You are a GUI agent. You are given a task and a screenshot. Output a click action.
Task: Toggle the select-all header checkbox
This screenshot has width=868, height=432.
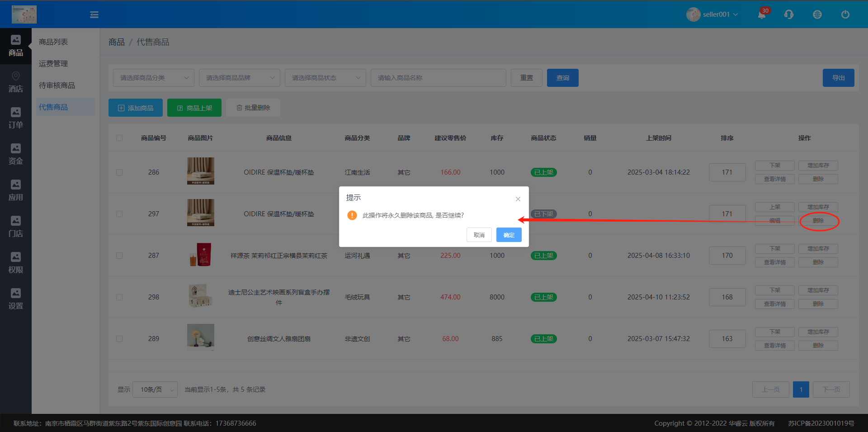(119, 138)
